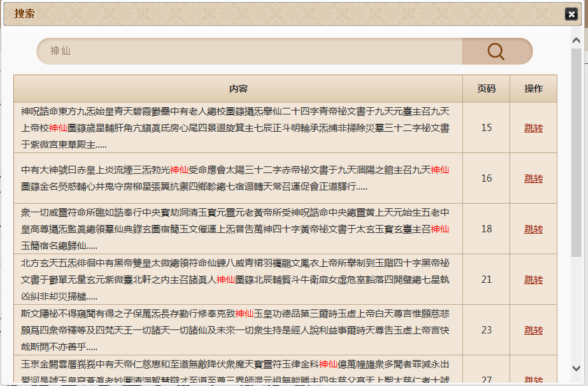Click the vertical scrollbar thumb

coord(576,153)
